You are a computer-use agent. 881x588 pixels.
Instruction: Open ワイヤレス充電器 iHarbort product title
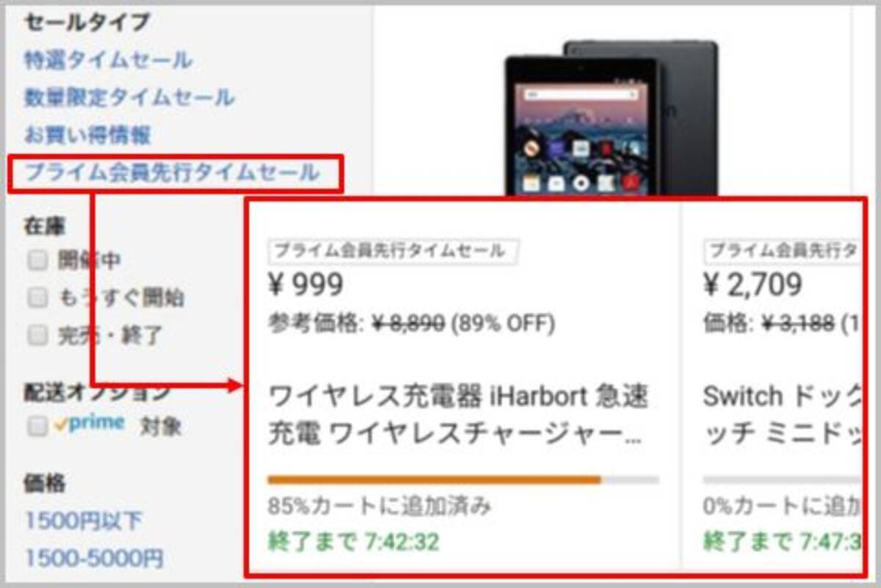[459, 415]
